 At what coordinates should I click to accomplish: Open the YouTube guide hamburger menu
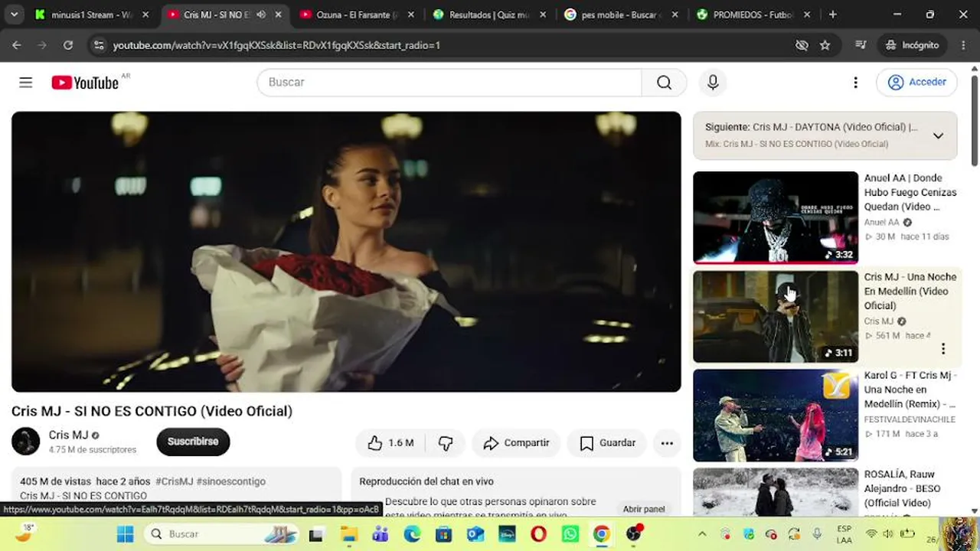pos(26,83)
